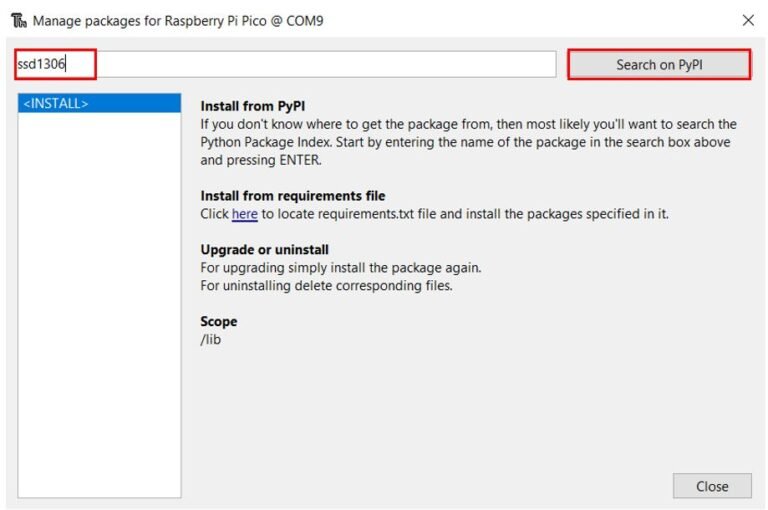
Task: Click the package search box containing ssd1306
Action: (x=55, y=65)
